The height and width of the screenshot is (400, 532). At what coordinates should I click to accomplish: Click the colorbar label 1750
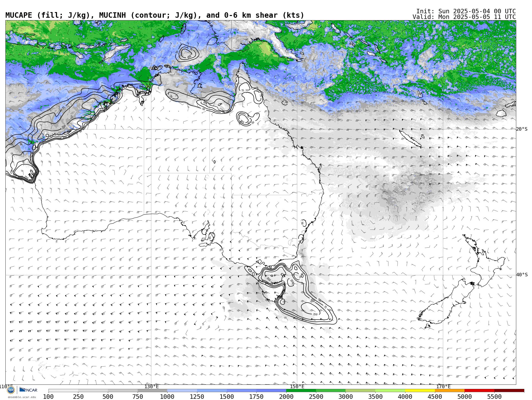[x=256, y=397]
